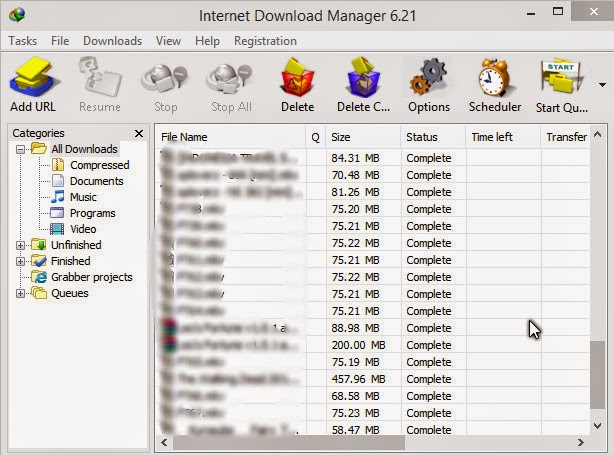This screenshot has height=455, width=614.
Task: Sort by File Name column header
Action: pyautogui.click(x=230, y=137)
